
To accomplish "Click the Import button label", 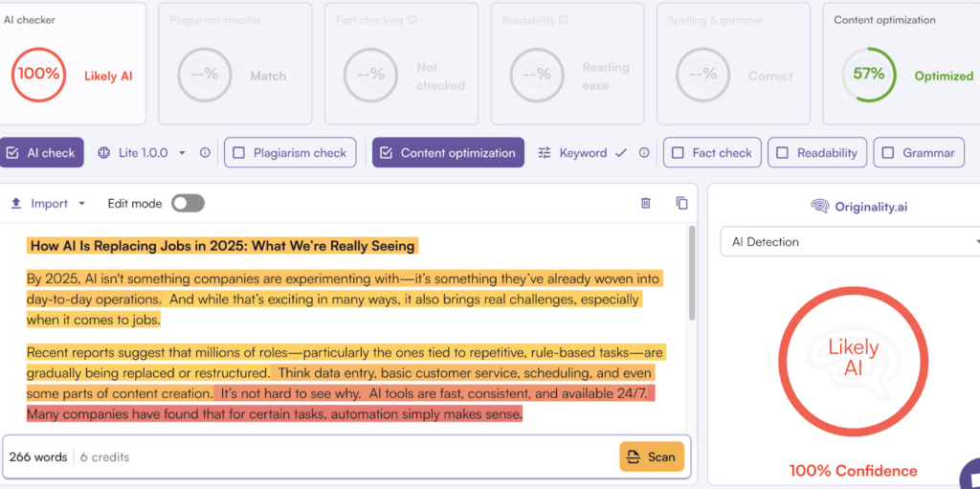I will click(x=50, y=203).
